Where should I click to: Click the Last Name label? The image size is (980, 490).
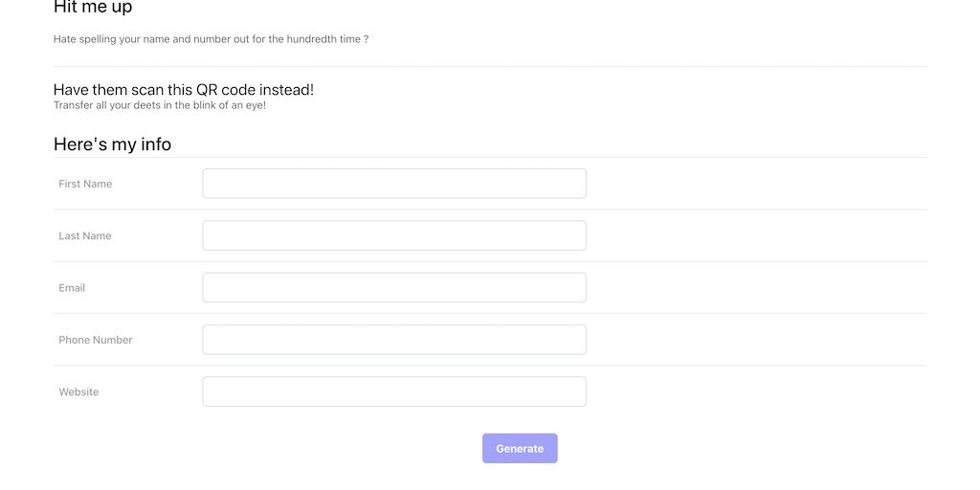85,235
